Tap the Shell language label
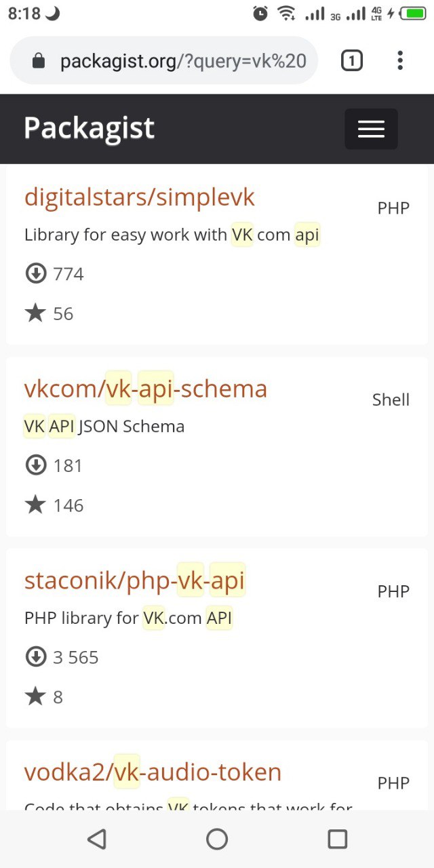The image size is (434, 868). [x=391, y=400]
